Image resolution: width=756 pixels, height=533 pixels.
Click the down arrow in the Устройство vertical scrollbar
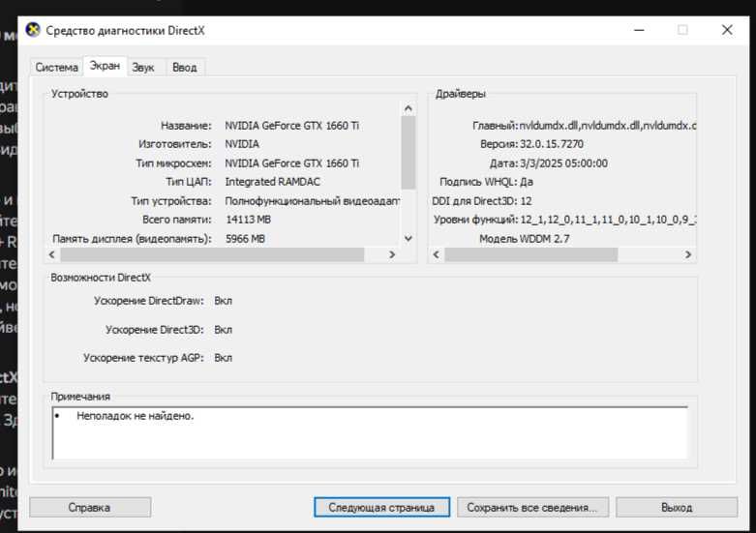(408, 239)
